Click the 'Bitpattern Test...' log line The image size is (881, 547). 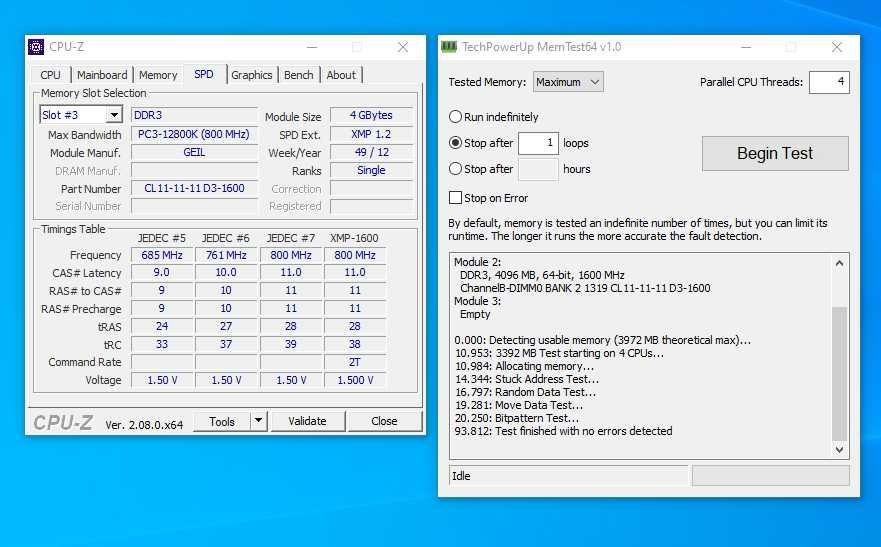click(x=516, y=418)
